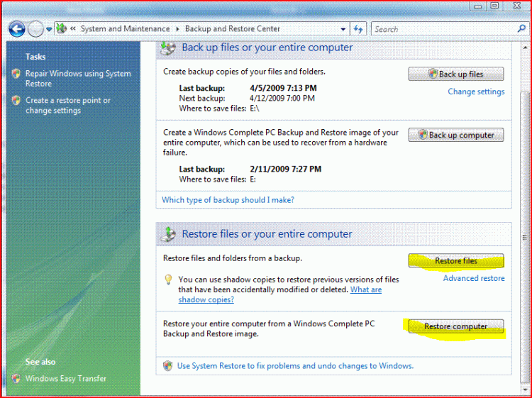The height and width of the screenshot is (398, 532).
Task: Click the See also heading
Action: [40, 362]
